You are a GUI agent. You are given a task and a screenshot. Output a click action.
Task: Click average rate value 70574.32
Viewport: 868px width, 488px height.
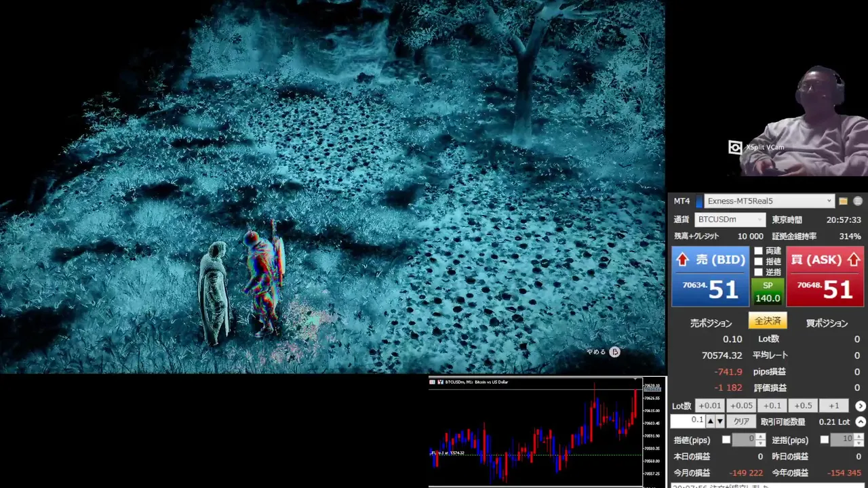coord(722,355)
